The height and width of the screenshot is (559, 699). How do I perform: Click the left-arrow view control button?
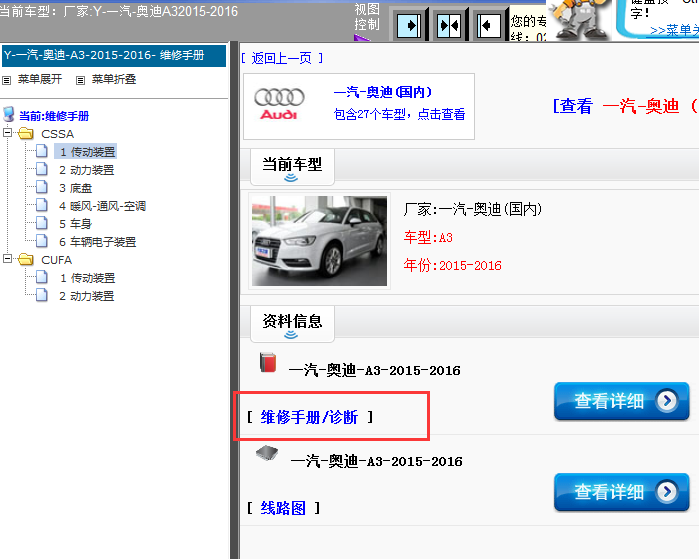(489, 25)
